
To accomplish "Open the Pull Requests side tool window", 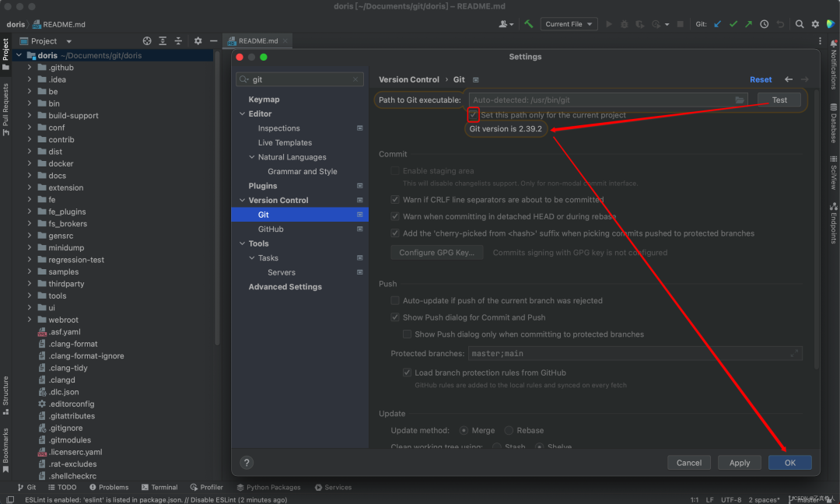I will pyautogui.click(x=5, y=109).
